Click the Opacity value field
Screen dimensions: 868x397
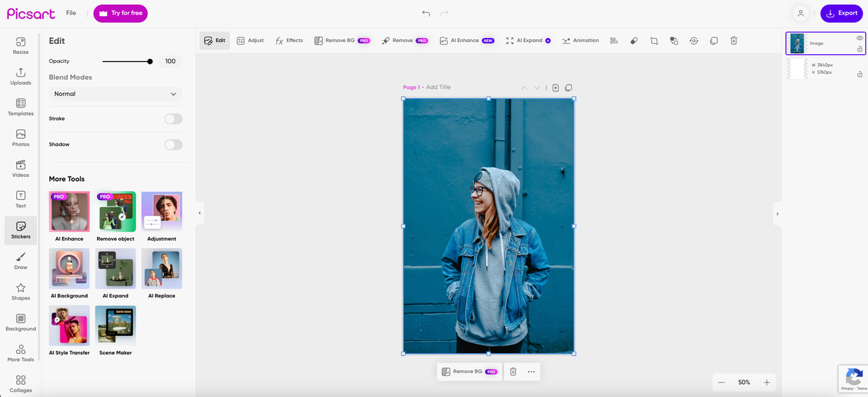click(x=170, y=62)
